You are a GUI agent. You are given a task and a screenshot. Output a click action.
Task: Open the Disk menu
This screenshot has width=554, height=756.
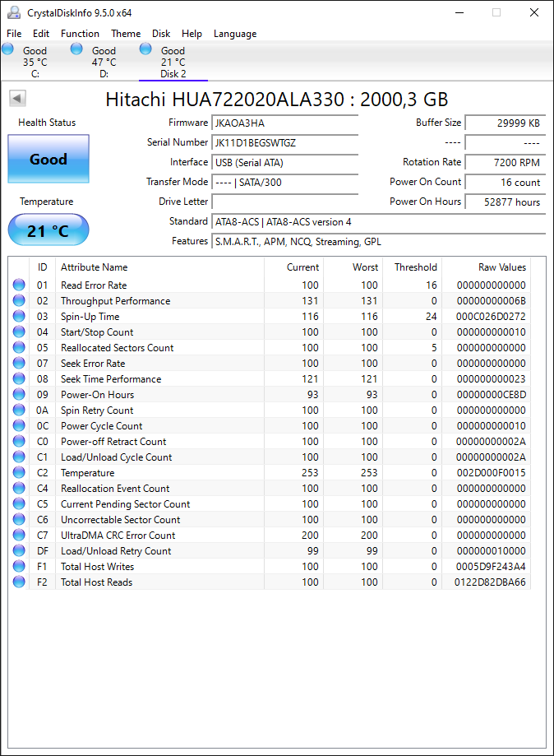click(x=161, y=33)
